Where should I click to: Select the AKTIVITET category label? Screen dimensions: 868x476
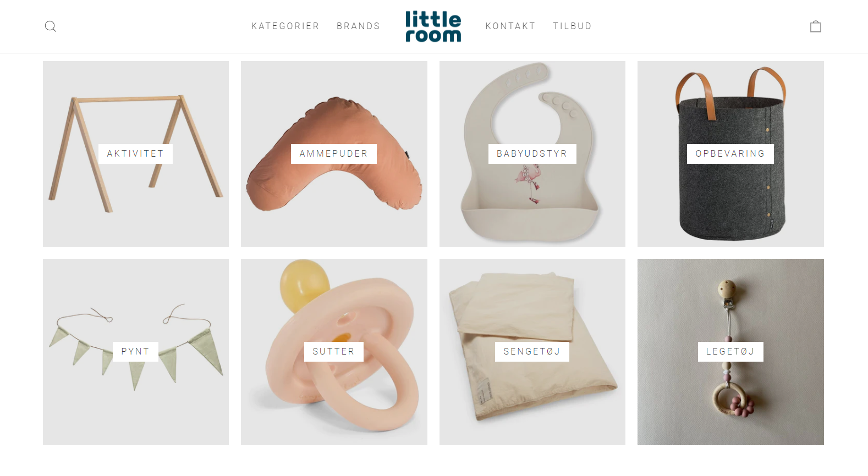pyautogui.click(x=135, y=154)
